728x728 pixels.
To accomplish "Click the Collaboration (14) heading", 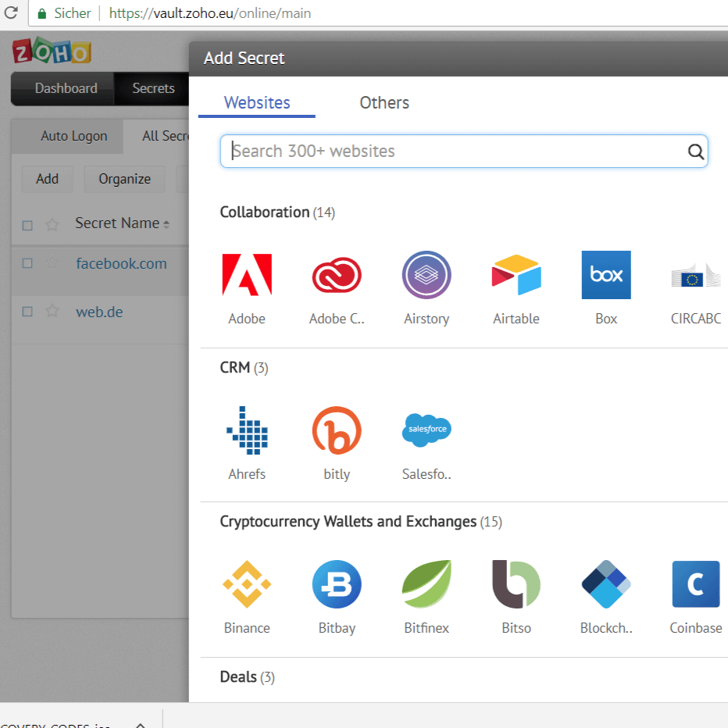I will tap(277, 212).
